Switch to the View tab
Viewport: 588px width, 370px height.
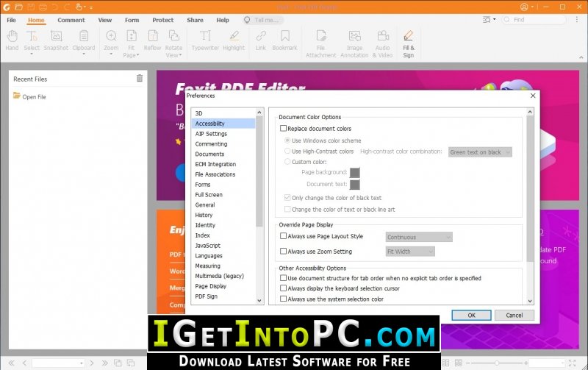pos(105,20)
